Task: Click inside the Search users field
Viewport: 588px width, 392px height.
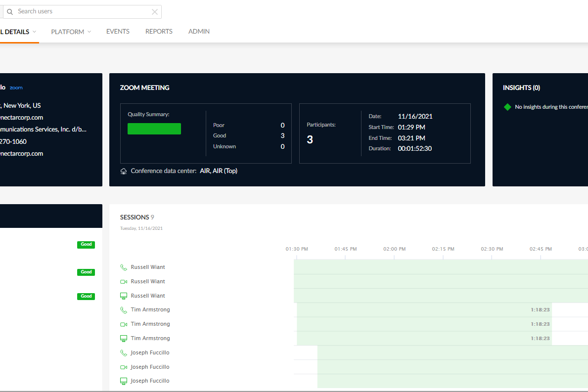Action: coord(83,12)
